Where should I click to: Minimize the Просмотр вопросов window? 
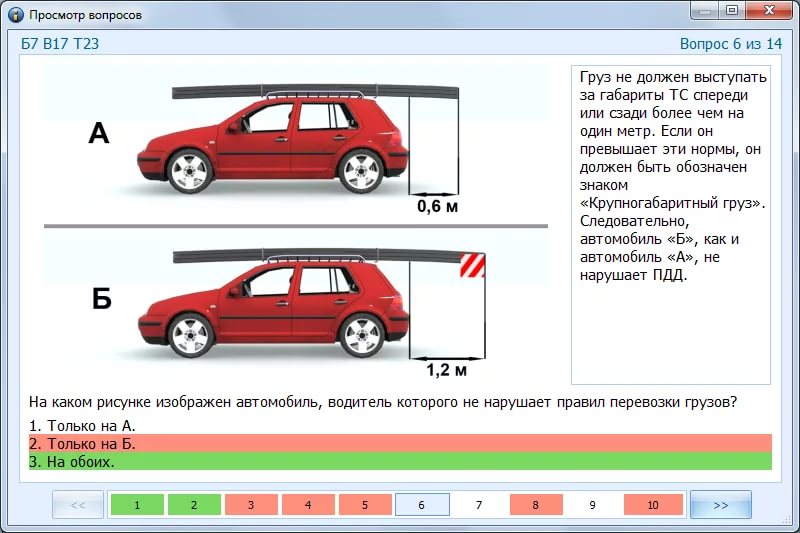click(x=706, y=10)
